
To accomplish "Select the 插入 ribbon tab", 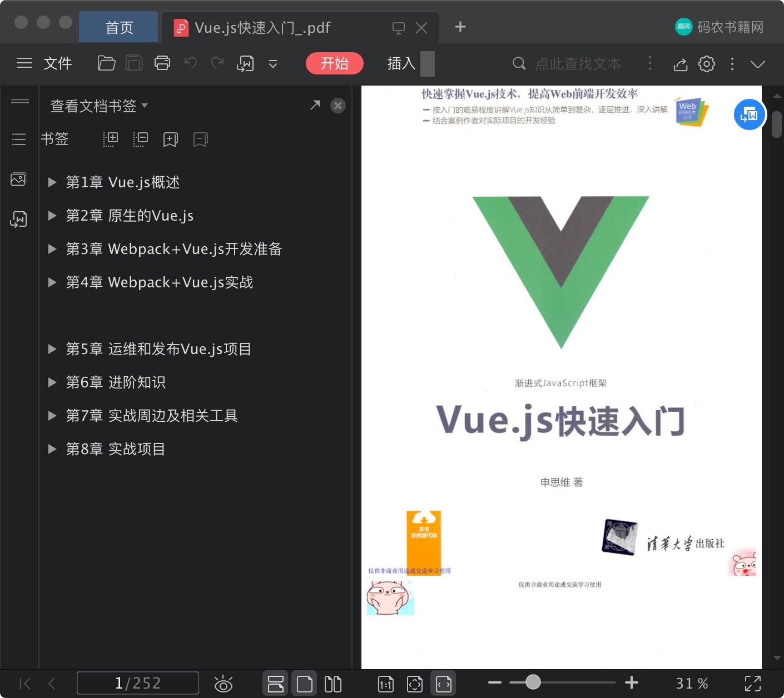I will [401, 63].
